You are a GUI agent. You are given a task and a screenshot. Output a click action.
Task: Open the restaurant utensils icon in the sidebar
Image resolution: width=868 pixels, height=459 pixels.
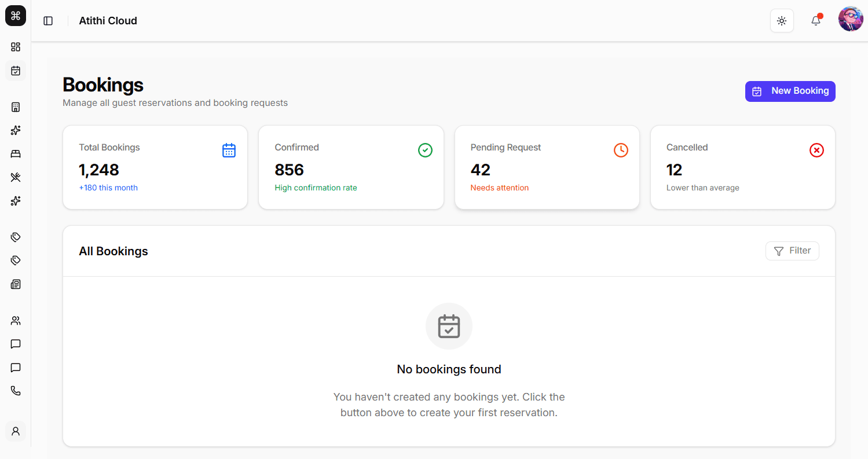[x=16, y=177]
